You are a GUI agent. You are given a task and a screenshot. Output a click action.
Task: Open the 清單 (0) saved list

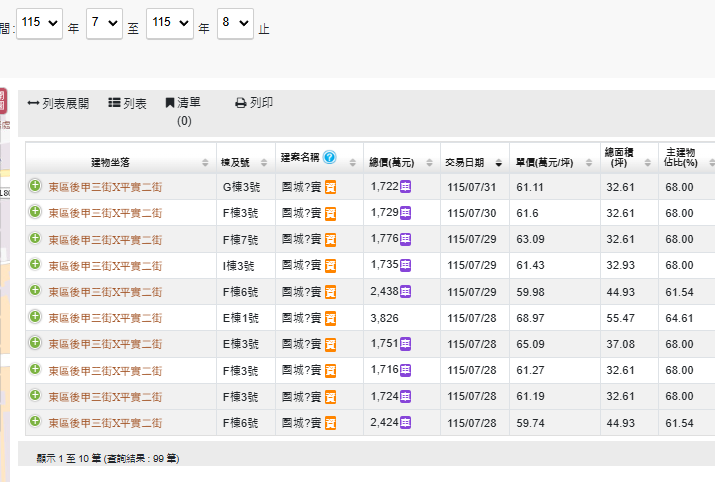[183, 111]
